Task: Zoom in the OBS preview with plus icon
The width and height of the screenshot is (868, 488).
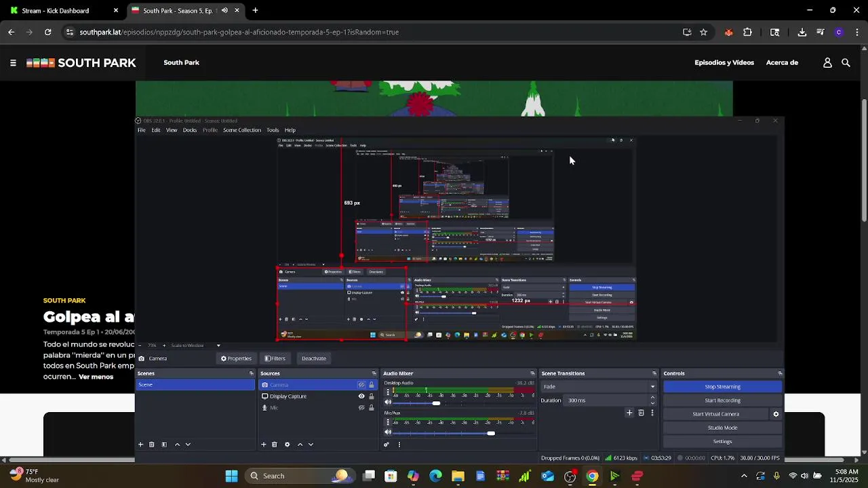Action: pyautogui.click(x=164, y=346)
